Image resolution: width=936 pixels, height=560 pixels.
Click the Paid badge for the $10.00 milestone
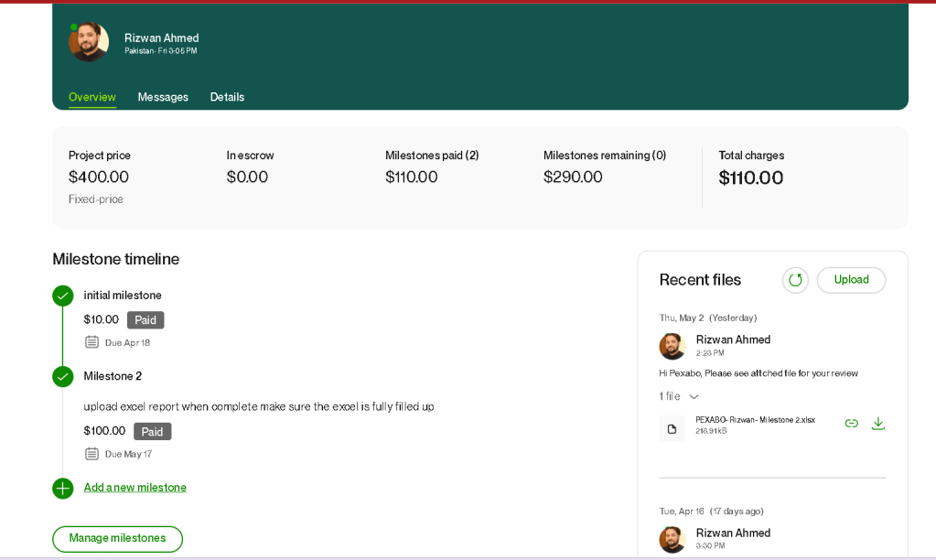[x=145, y=320]
